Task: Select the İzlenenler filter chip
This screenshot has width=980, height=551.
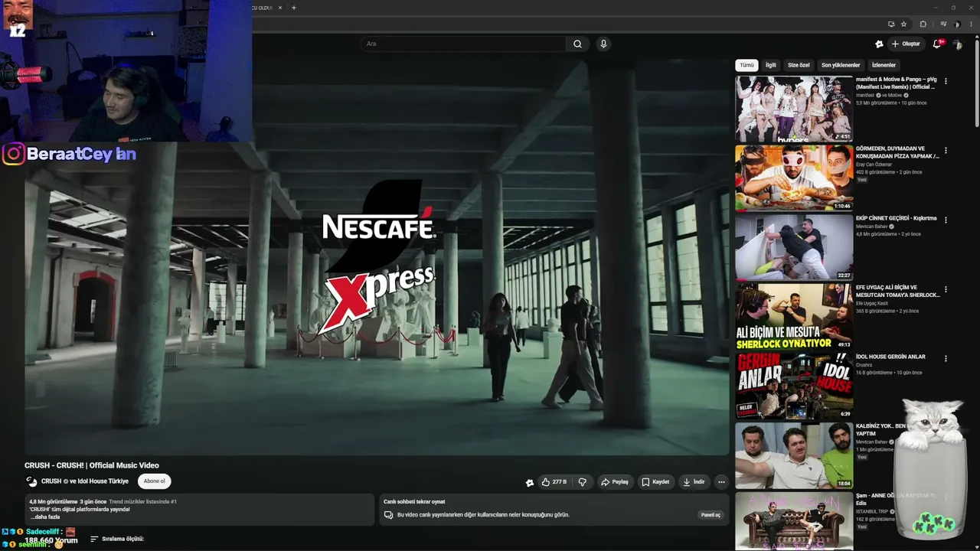Action: pos(884,65)
